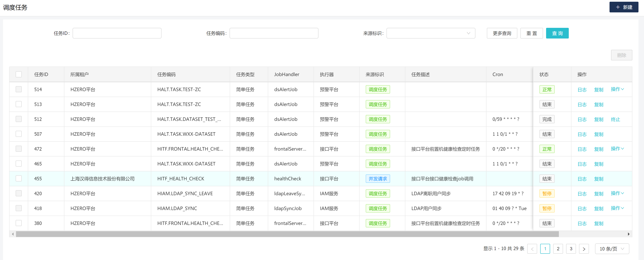Check the row for task 513
644x260 pixels.
[18, 104]
